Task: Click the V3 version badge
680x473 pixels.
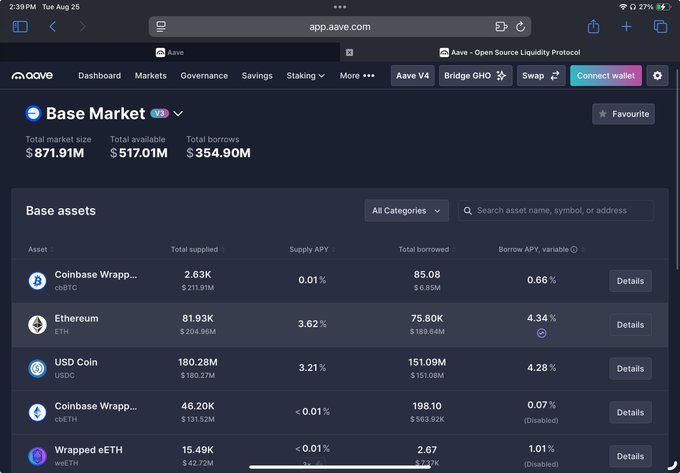Action: coord(160,113)
